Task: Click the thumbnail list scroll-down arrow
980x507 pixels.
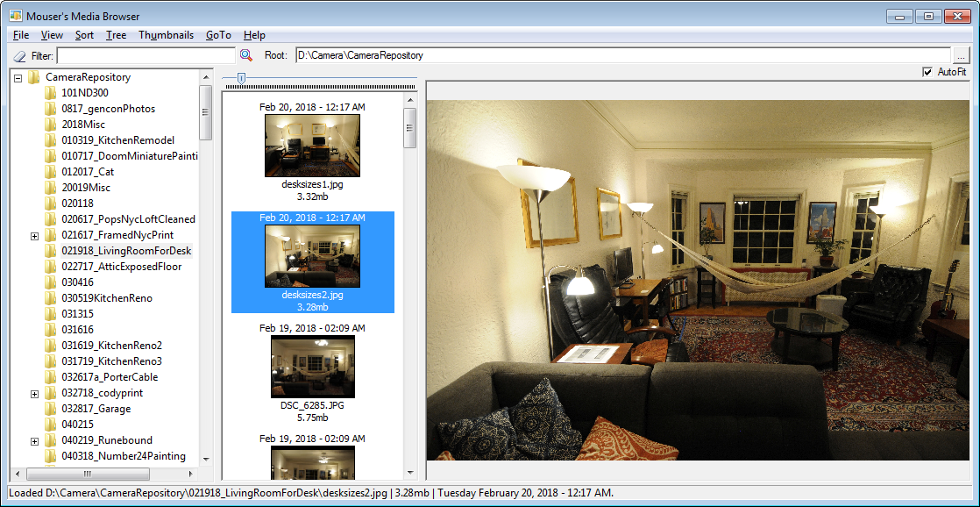Action: coord(410,473)
